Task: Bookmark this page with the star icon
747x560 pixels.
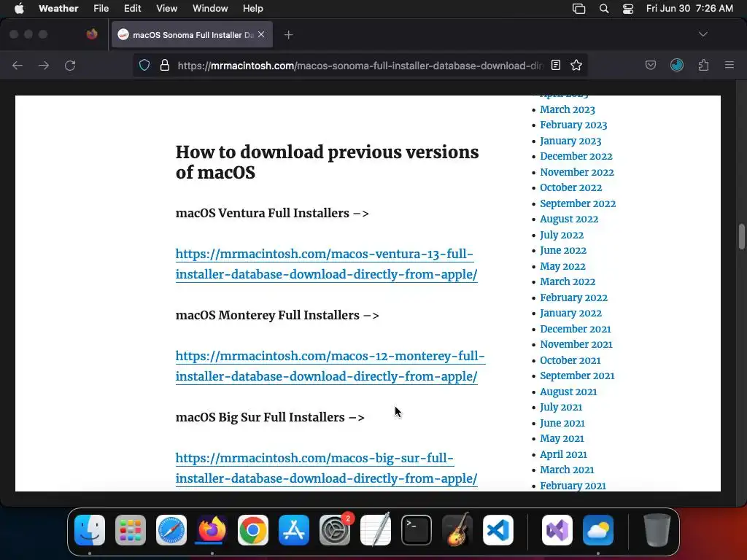Action: point(576,65)
